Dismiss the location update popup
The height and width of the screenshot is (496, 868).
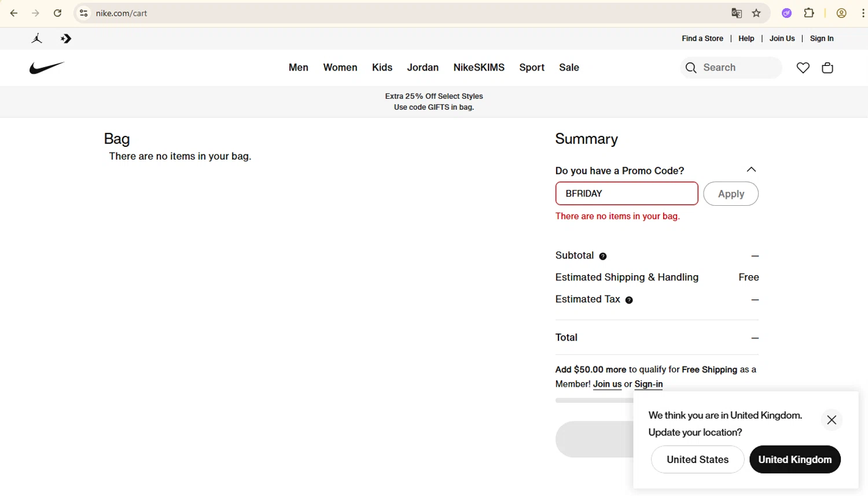pos(832,420)
